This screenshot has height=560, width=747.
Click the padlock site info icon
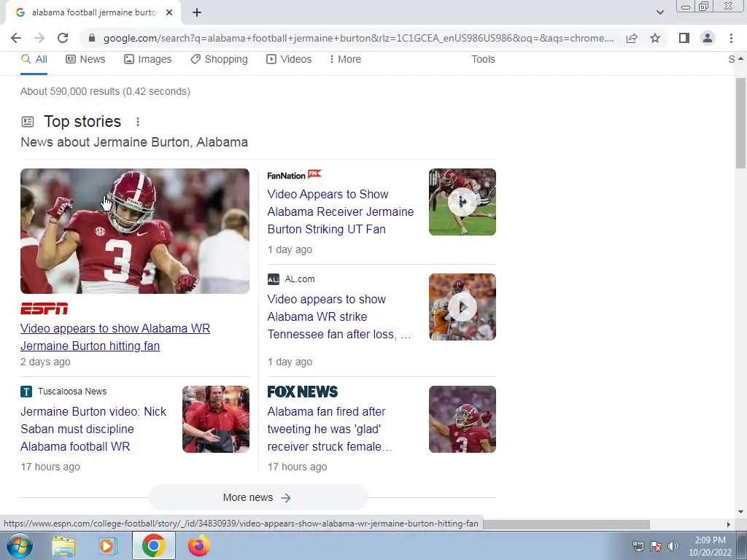(92, 38)
